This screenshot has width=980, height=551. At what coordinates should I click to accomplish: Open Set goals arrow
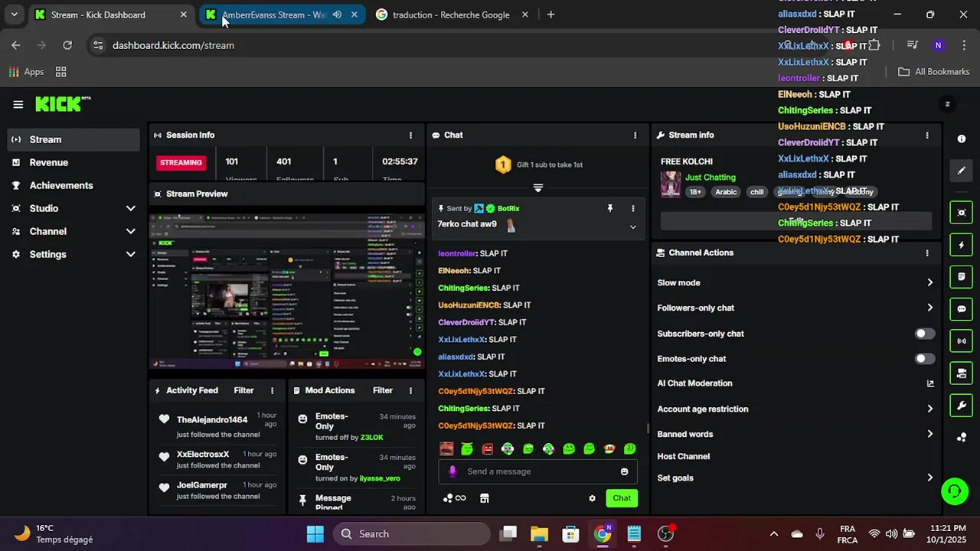point(929,478)
